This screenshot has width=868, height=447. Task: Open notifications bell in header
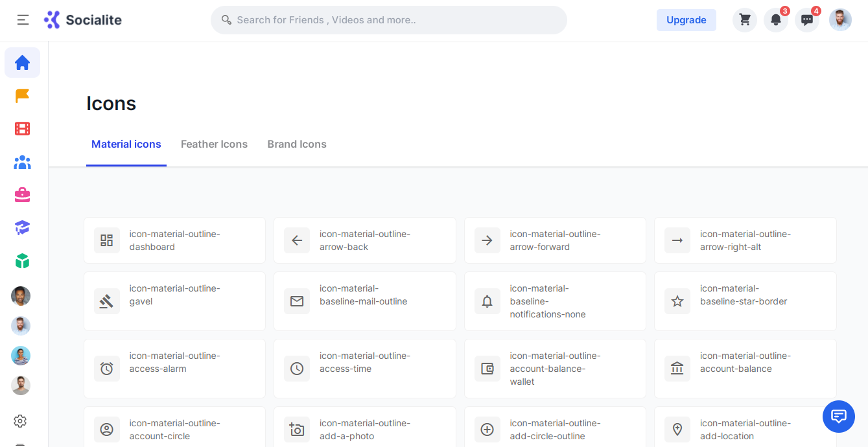pyautogui.click(x=776, y=20)
